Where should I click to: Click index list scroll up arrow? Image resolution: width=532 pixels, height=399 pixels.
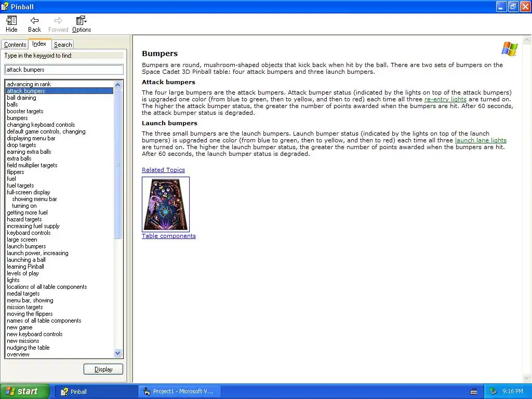(x=118, y=85)
